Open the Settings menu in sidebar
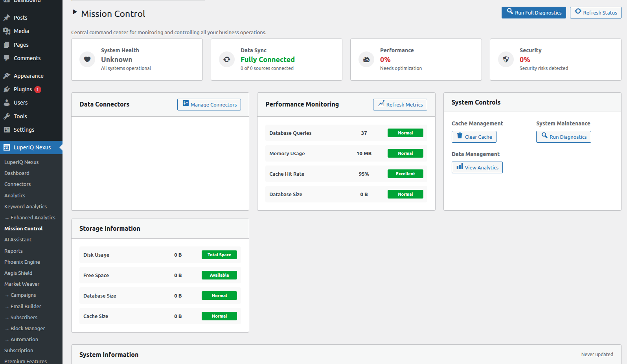The width and height of the screenshot is (627, 364). pyautogui.click(x=24, y=130)
